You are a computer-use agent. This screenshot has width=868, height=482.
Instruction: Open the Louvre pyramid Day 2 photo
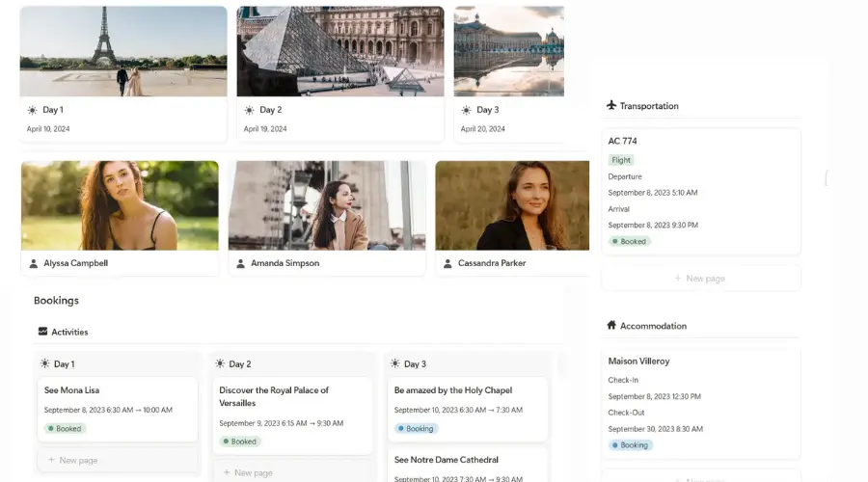coord(340,51)
